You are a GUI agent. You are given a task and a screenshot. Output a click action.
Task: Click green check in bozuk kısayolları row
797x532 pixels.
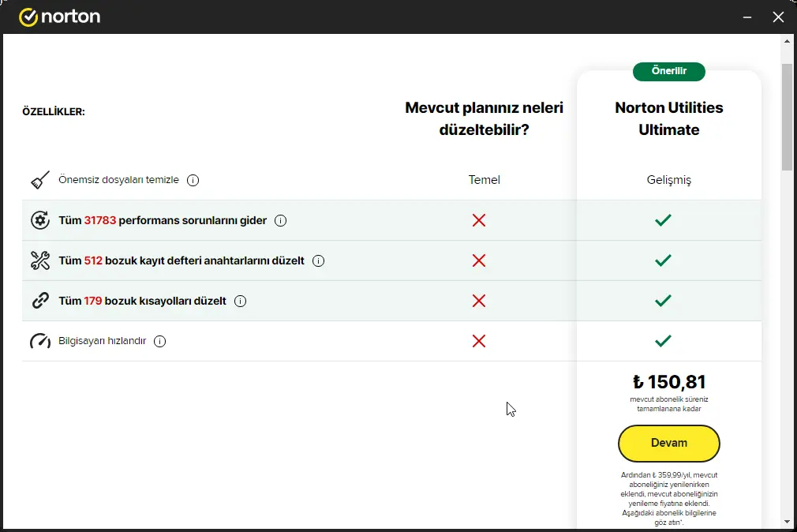coord(663,300)
